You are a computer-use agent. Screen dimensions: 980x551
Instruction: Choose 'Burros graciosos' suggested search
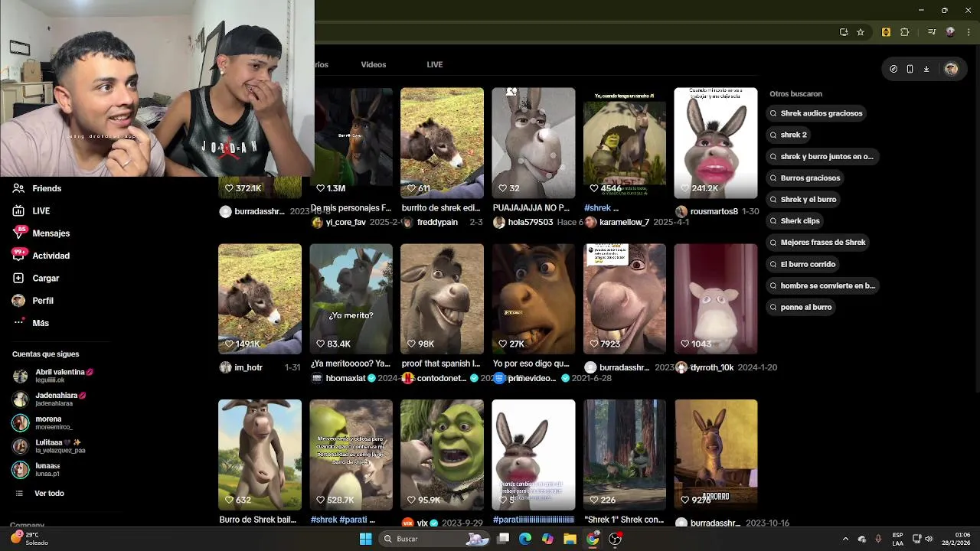pyautogui.click(x=805, y=178)
